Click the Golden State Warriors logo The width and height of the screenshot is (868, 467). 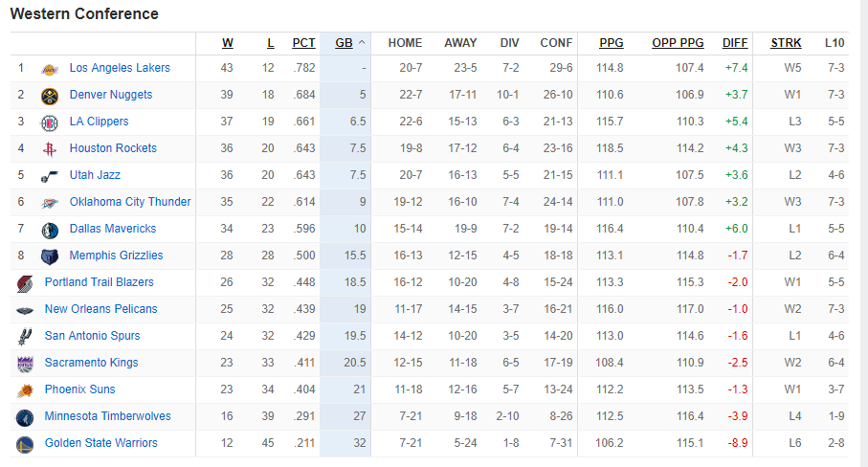[24, 444]
